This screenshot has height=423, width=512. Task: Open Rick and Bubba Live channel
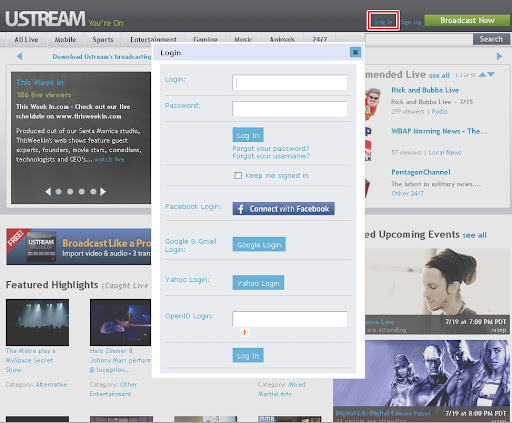(425, 90)
